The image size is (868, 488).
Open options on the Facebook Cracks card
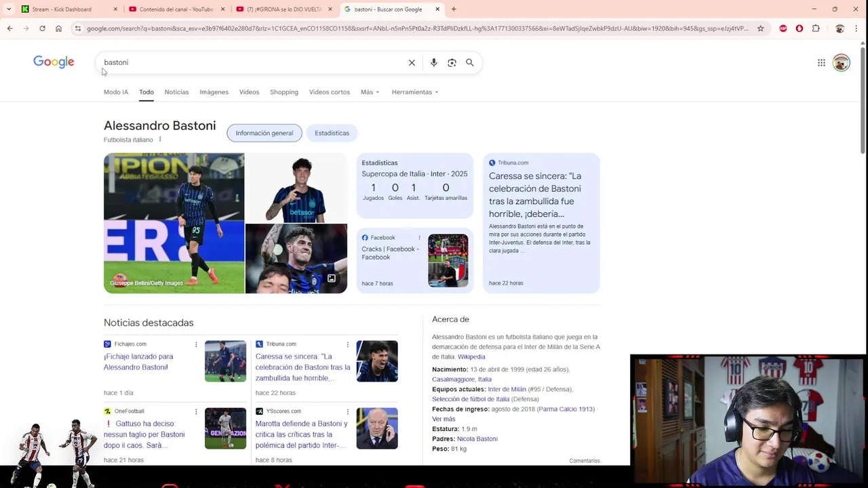(x=419, y=238)
